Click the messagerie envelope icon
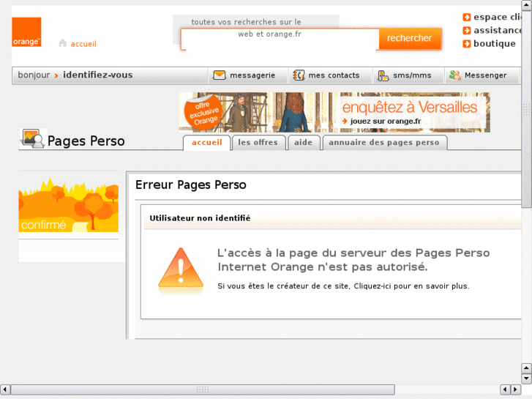This screenshot has width=532, height=399. (220, 75)
